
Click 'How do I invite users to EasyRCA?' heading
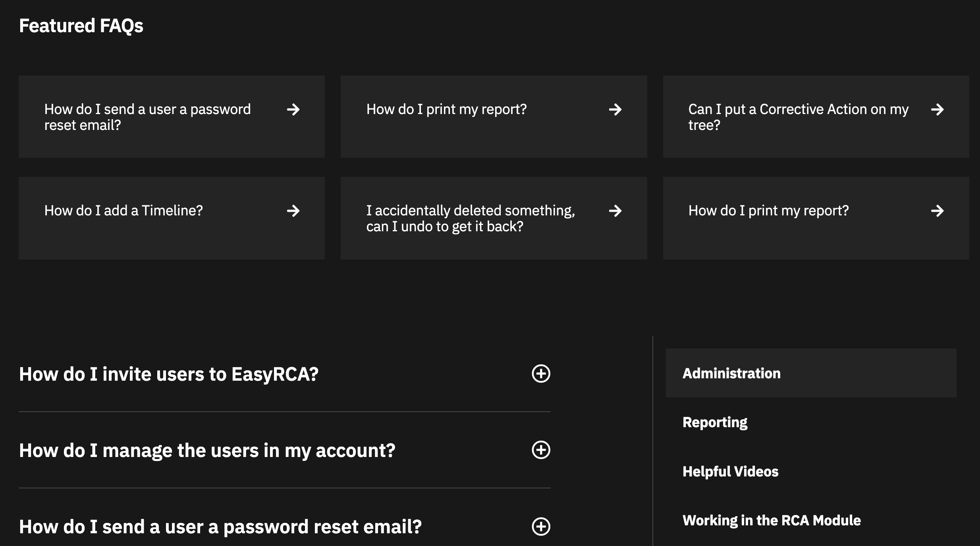click(x=169, y=374)
